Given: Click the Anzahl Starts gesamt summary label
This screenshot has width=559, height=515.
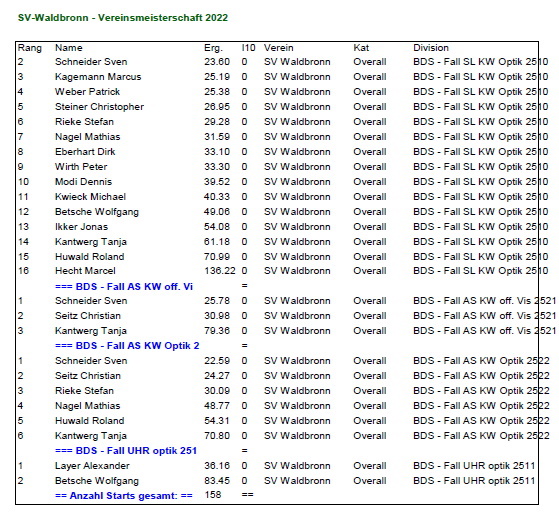Looking at the screenshot, I should pyautogui.click(x=124, y=496).
